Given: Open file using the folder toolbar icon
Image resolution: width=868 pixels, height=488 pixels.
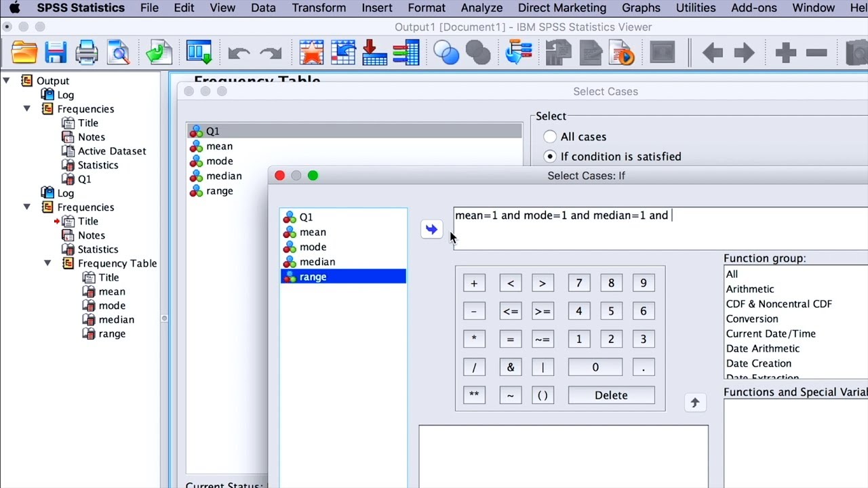Looking at the screenshot, I should 24,53.
